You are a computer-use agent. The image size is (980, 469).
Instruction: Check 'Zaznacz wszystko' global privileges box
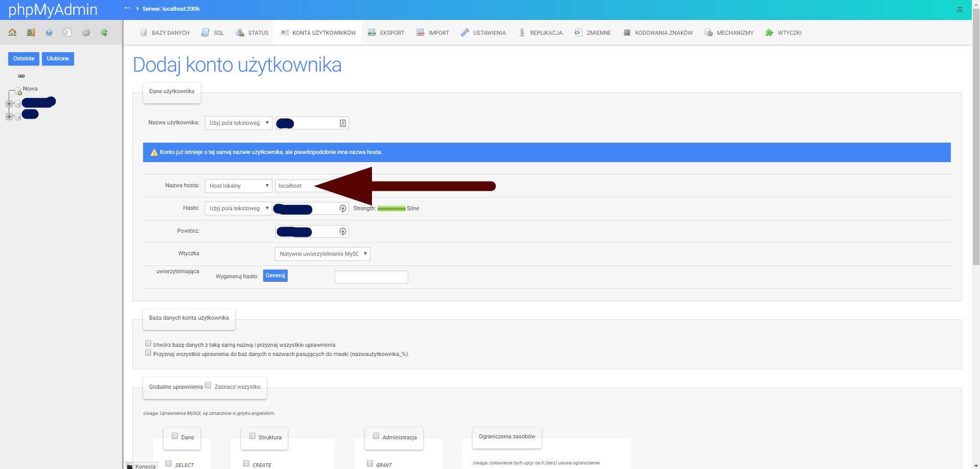208,386
